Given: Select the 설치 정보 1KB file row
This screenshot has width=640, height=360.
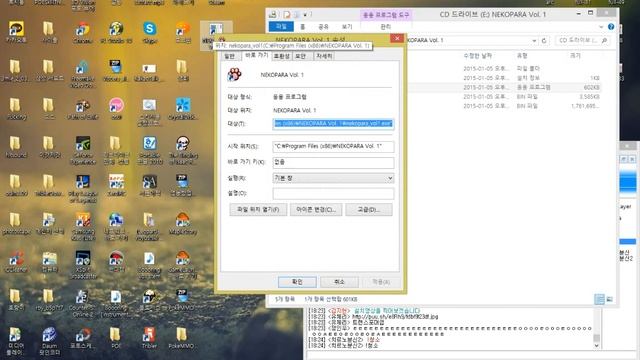Looking at the screenshot, I should 504,78.
